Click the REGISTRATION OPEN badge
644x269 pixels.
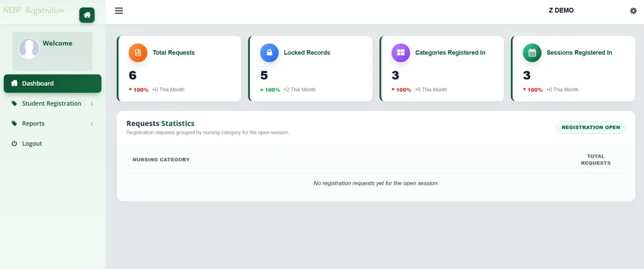[x=590, y=128]
